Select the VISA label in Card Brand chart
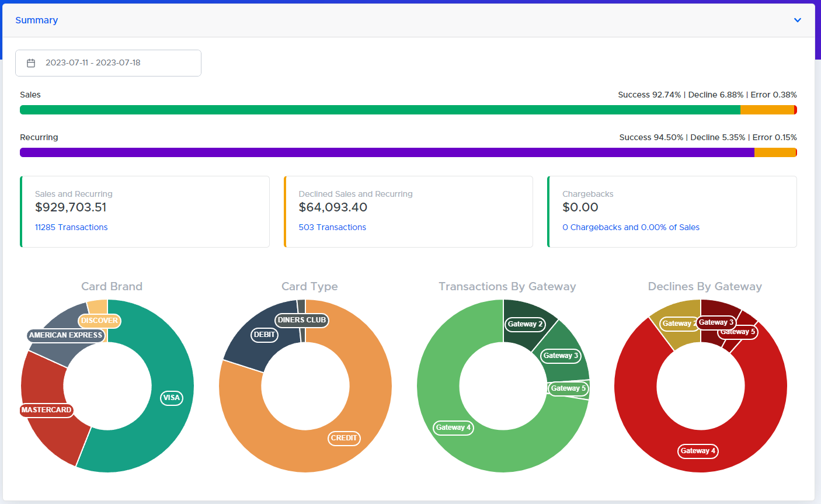Viewport: 821px width, 504px height. tap(171, 398)
